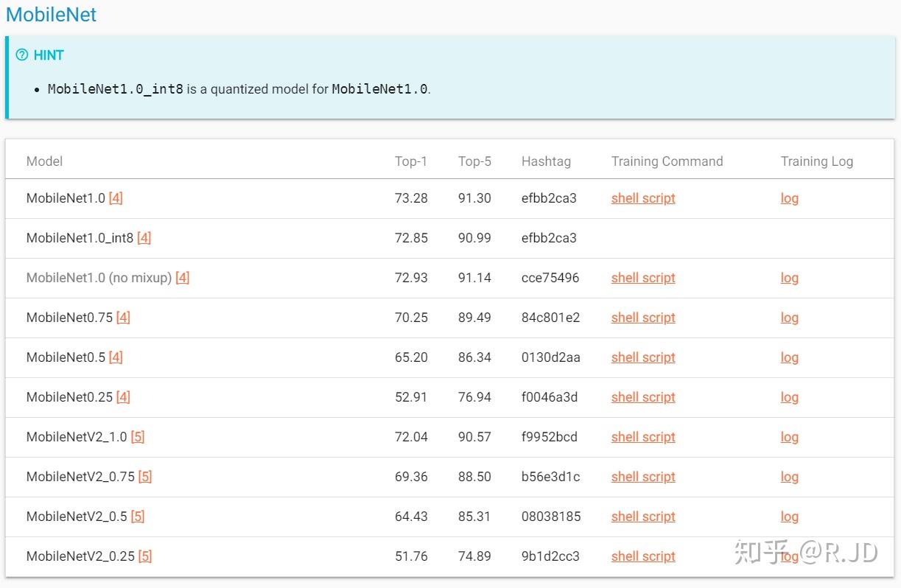The image size is (901, 588).
Task: Open shell script for MobileNetV2_0.25
Action: tap(643, 556)
